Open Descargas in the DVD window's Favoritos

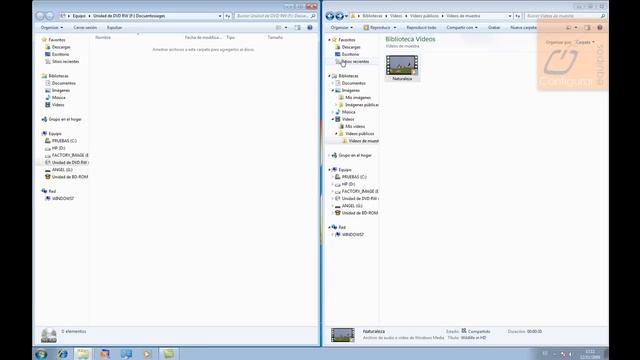tap(61, 47)
